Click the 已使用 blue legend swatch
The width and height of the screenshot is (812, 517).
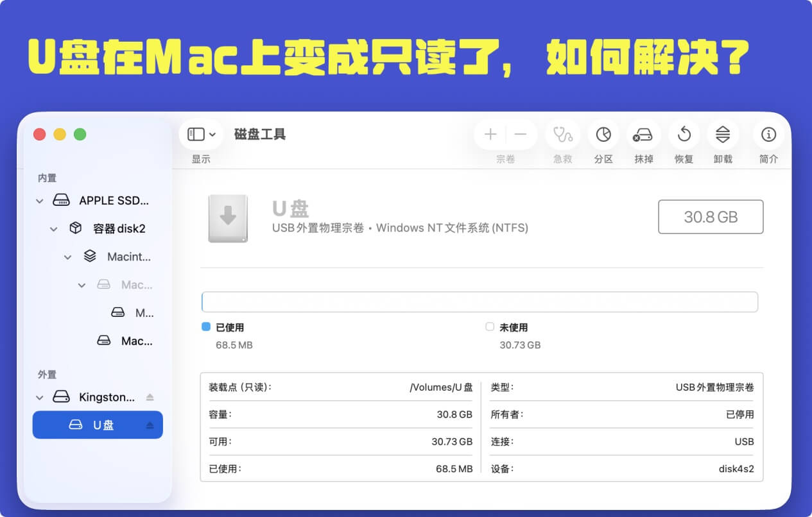point(206,326)
